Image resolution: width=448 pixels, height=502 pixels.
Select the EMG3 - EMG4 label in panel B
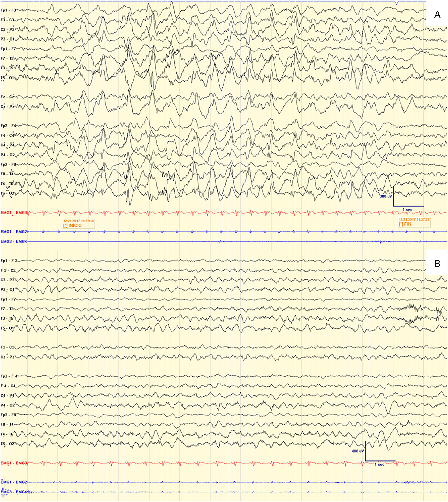pyautogui.click(x=14, y=492)
